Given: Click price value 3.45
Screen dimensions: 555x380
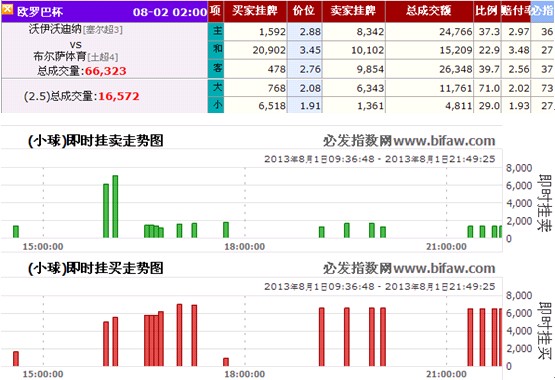Looking at the screenshot, I should pos(310,50).
